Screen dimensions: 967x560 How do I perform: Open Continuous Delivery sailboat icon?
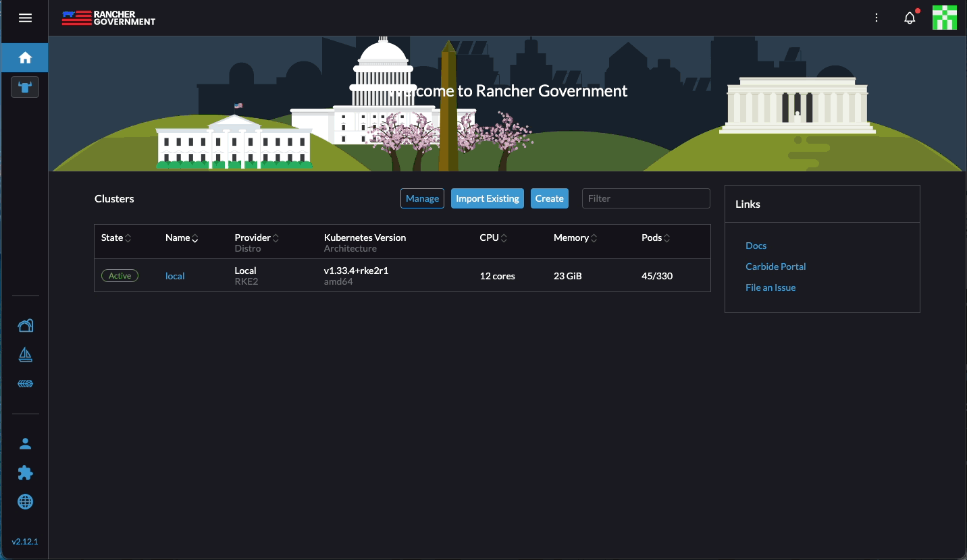click(25, 355)
